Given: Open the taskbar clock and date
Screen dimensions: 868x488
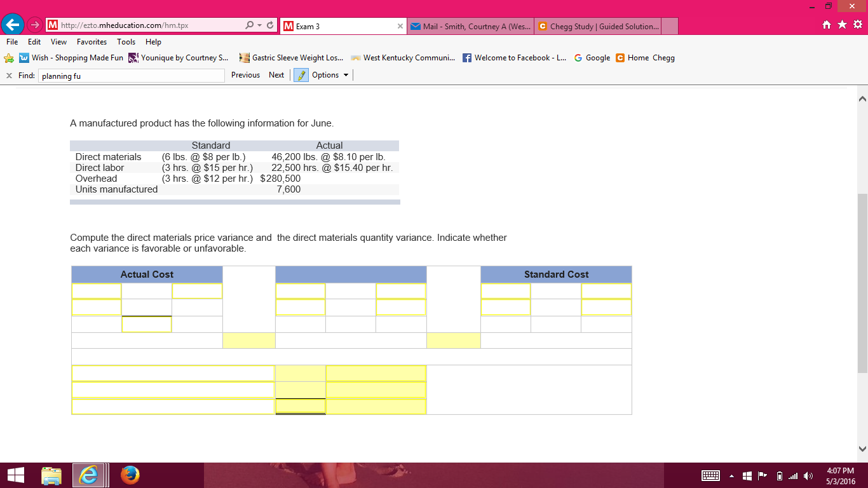Looking at the screenshot, I should [840, 475].
